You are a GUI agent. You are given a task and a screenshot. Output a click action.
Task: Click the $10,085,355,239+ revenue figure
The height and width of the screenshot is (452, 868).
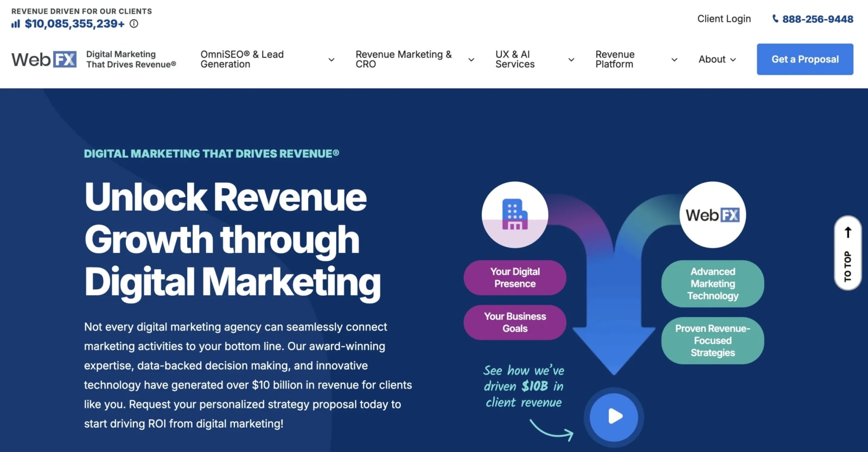[x=75, y=23]
